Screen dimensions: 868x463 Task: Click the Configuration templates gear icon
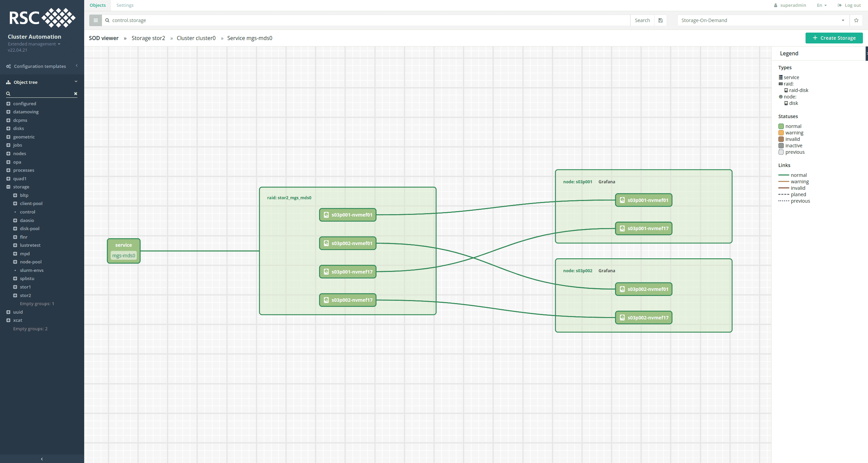pyautogui.click(x=8, y=66)
